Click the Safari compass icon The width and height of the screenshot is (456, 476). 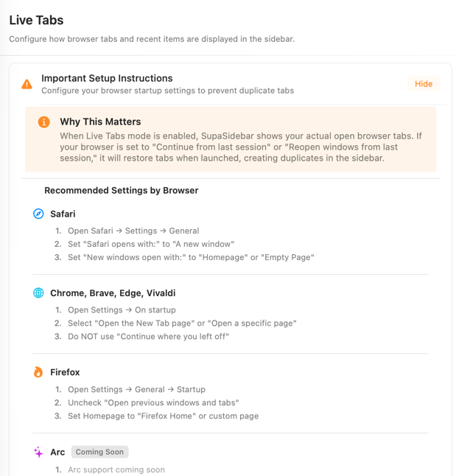pos(38,214)
